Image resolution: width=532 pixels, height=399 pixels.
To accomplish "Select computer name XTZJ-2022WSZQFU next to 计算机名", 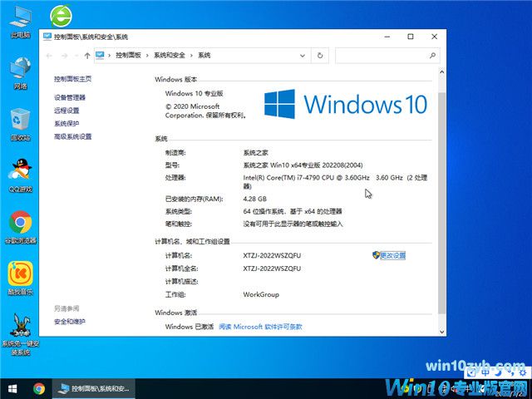I will pyautogui.click(x=272, y=255).
